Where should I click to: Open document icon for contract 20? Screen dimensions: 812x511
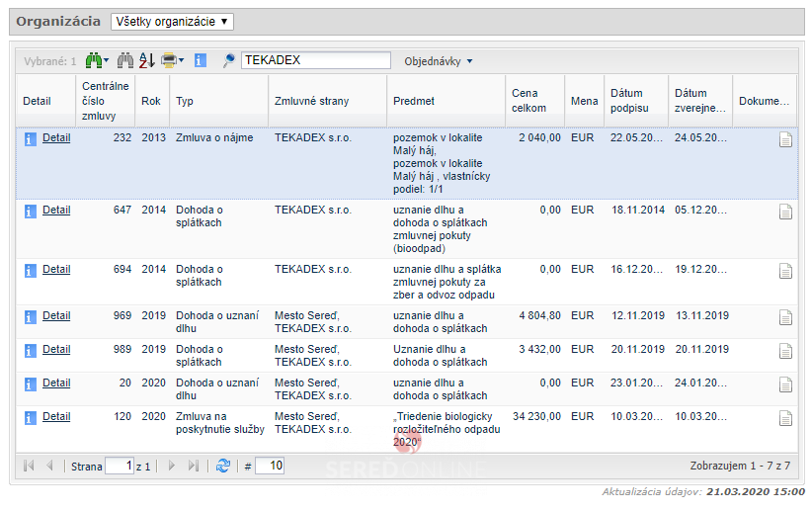785,384
